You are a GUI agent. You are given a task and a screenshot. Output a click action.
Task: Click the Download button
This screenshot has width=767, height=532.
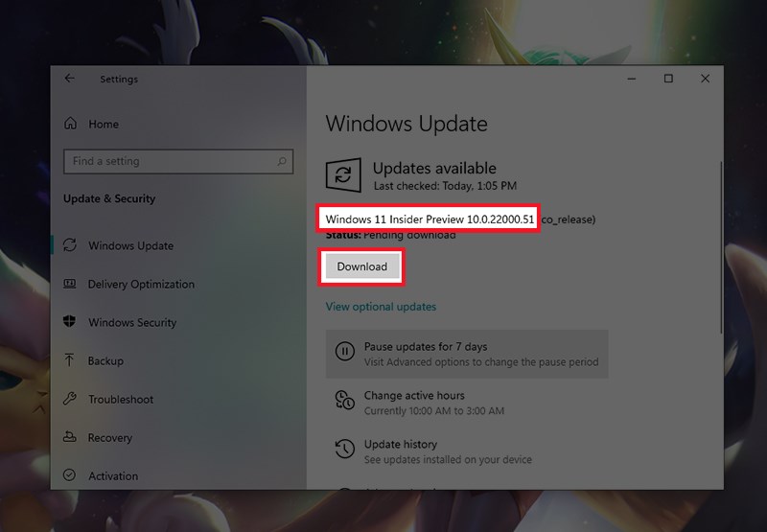point(362,266)
